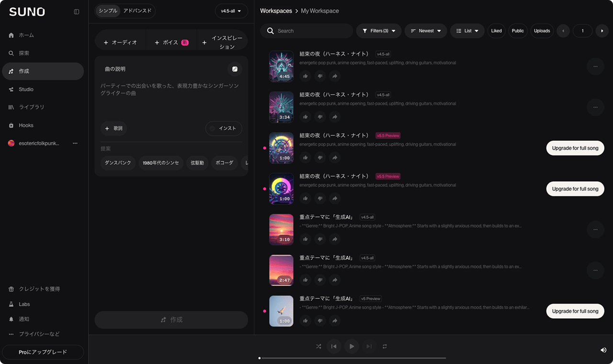Skip to next track in player

[x=369, y=346]
